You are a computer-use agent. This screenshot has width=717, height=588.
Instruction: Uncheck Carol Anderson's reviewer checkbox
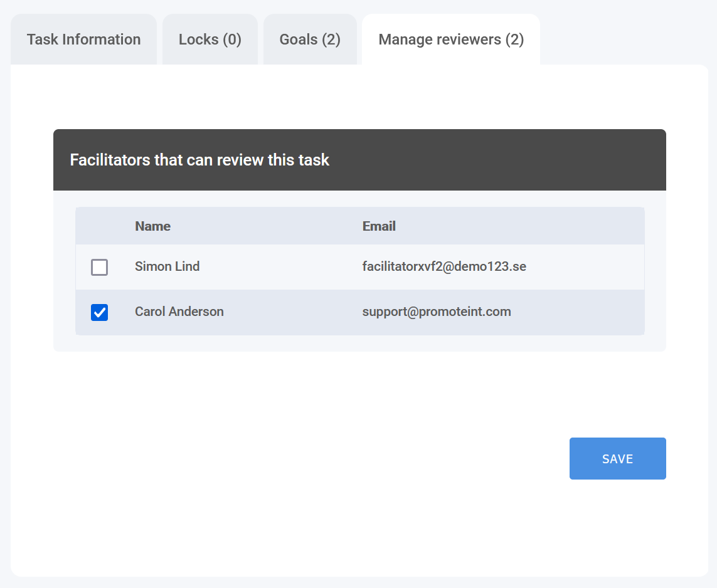click(x=99, y=312)
